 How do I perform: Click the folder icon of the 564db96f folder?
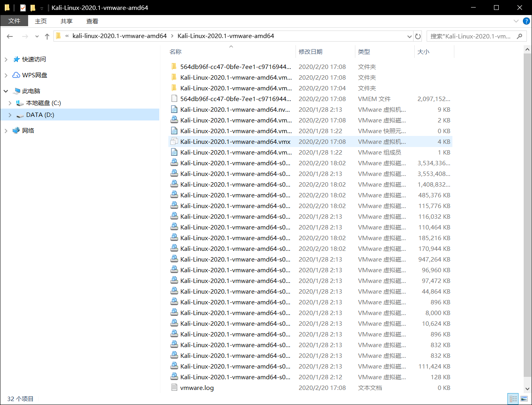point(174,67)
